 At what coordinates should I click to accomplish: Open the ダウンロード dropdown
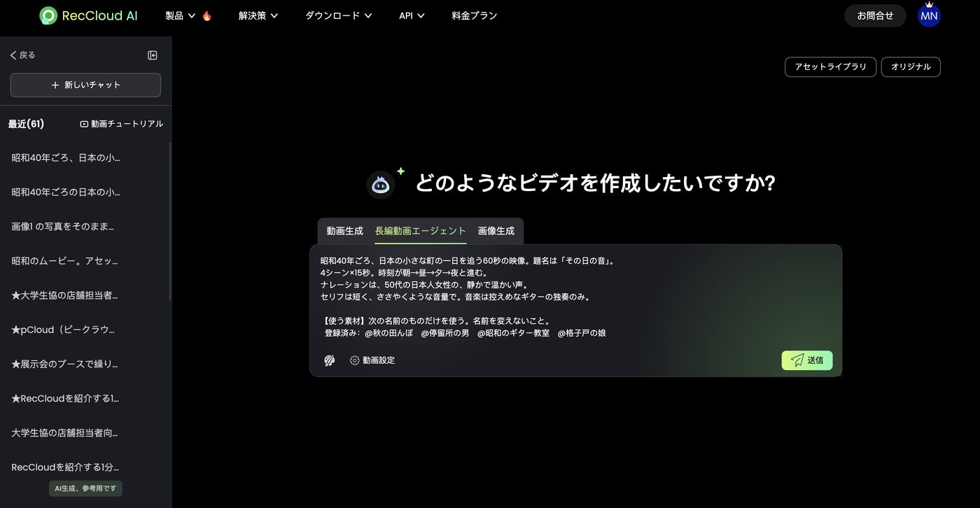tap(339, 15)
